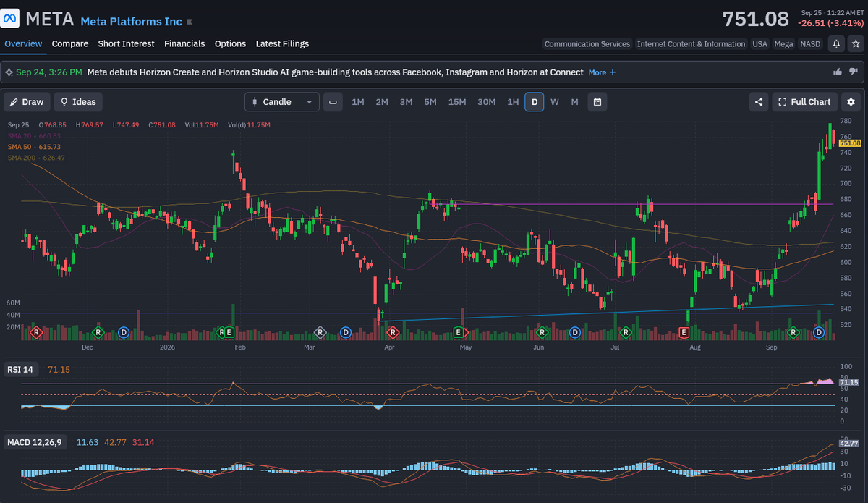
Task: Click the Meta Platforms Inc company link
Action: [x=132, y=22]
